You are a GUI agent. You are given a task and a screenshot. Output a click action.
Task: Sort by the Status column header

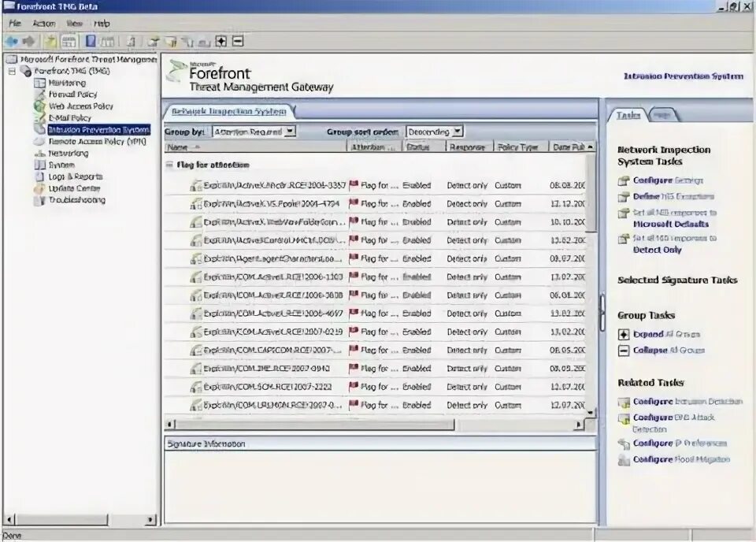424,147
